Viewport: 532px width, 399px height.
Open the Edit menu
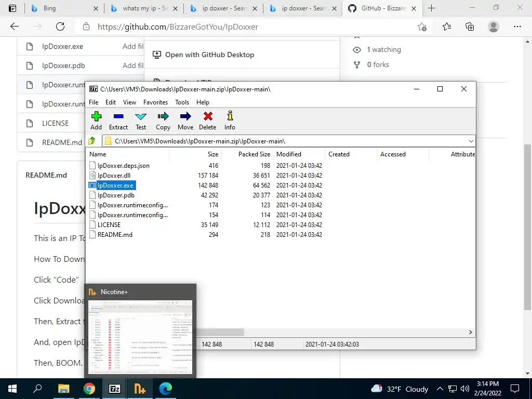(111, 102)
